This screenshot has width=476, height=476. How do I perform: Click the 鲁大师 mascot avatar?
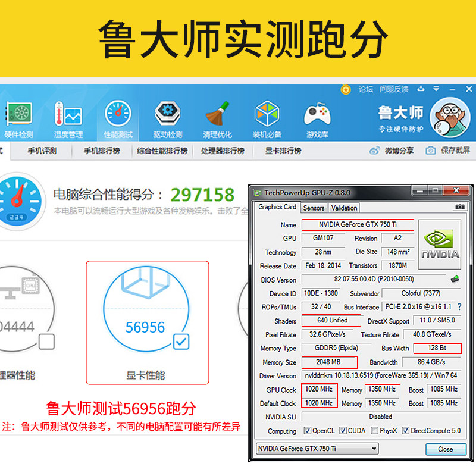[x=450, y=117]
